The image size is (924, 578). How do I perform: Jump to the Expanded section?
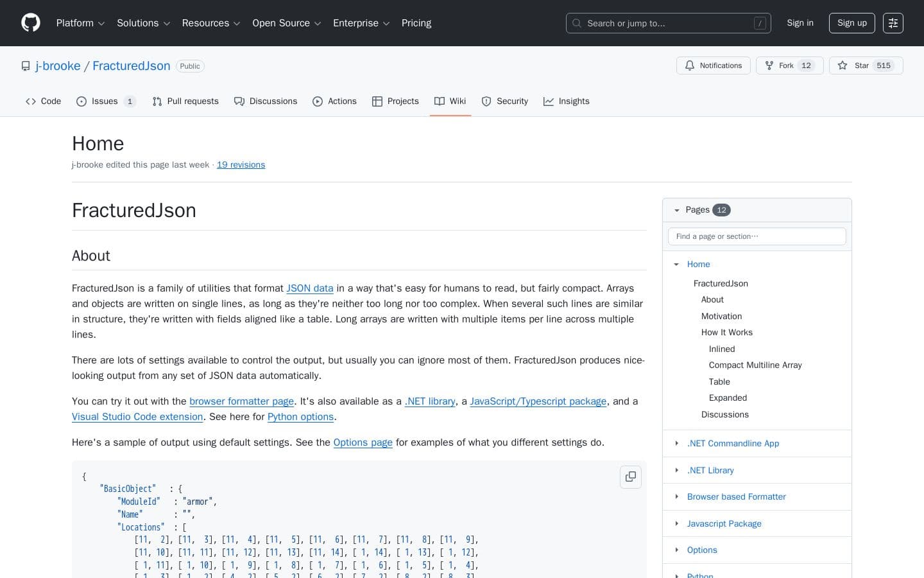coord(728,398)
